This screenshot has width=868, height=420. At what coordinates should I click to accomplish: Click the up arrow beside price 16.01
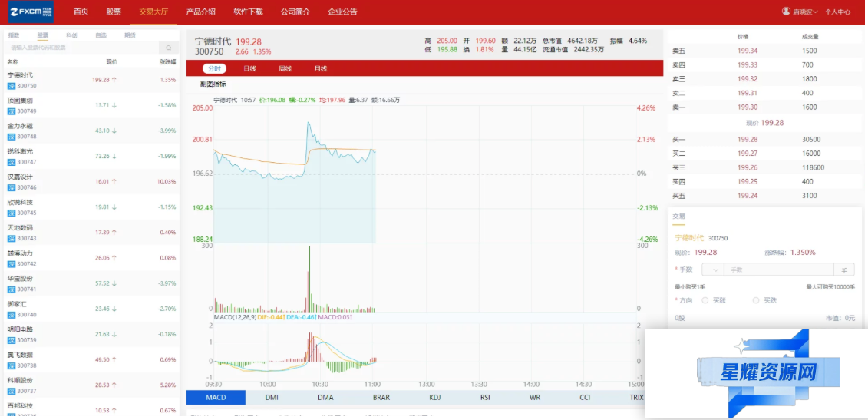[x=114, y=182]
